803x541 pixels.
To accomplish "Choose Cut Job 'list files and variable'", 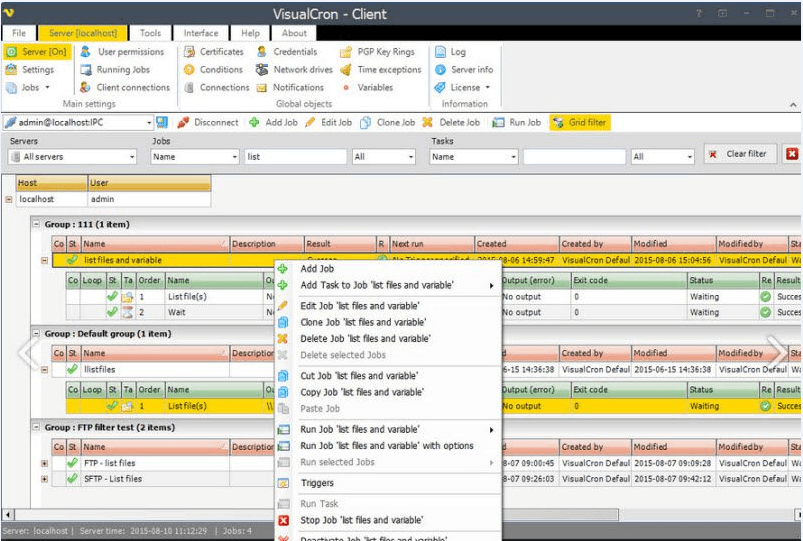I will tap(388, 376).
